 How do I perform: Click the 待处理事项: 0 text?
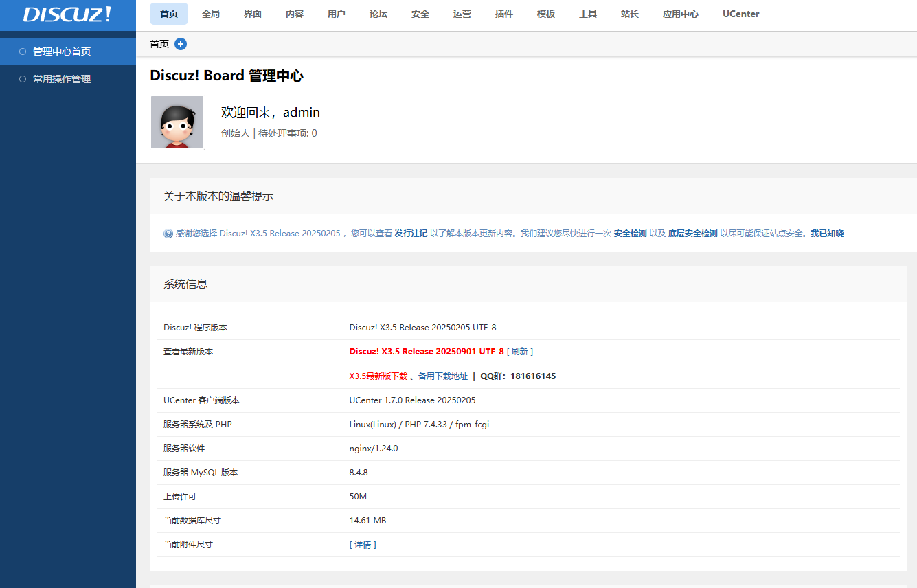[x=288, y=133]
